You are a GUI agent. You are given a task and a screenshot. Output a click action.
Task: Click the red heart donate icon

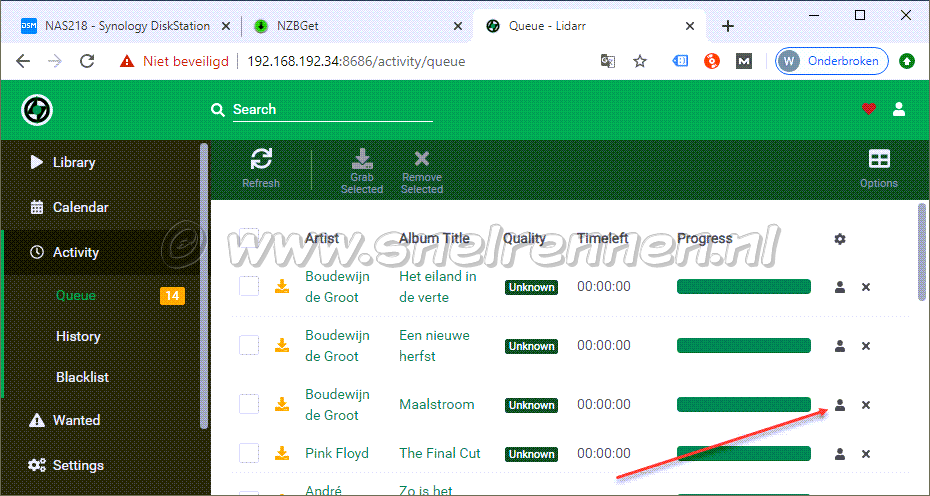tap(869, 109)
